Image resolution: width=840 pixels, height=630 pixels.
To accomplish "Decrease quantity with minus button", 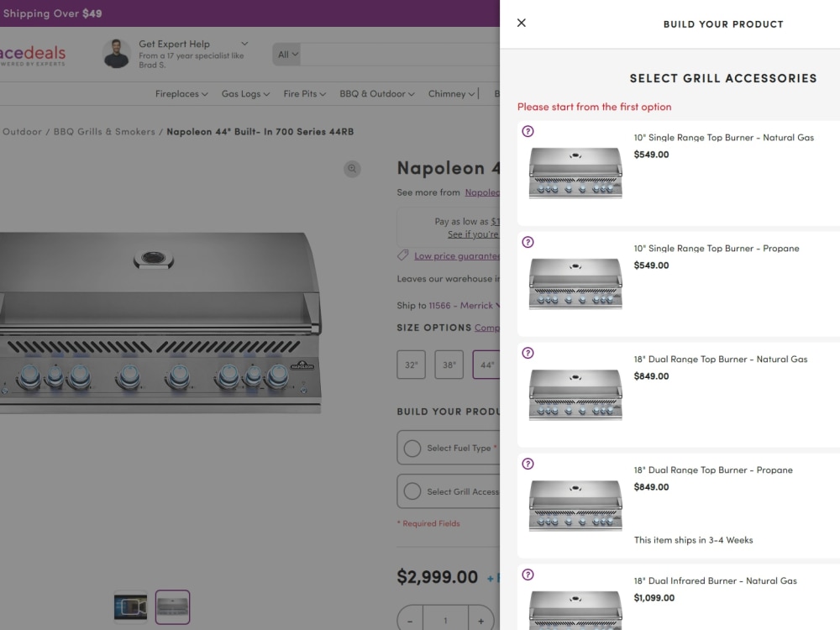I will [x=410, y=621].
